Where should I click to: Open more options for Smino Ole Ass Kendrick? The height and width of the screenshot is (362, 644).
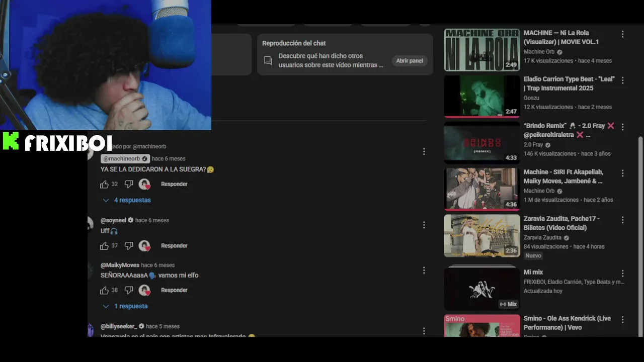click(x=622, y=320)
